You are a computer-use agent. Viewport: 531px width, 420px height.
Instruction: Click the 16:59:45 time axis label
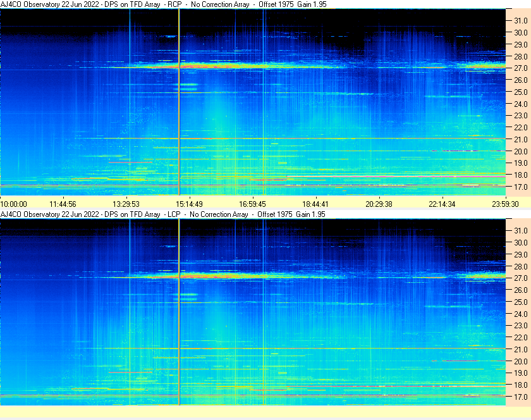(253, 204)
